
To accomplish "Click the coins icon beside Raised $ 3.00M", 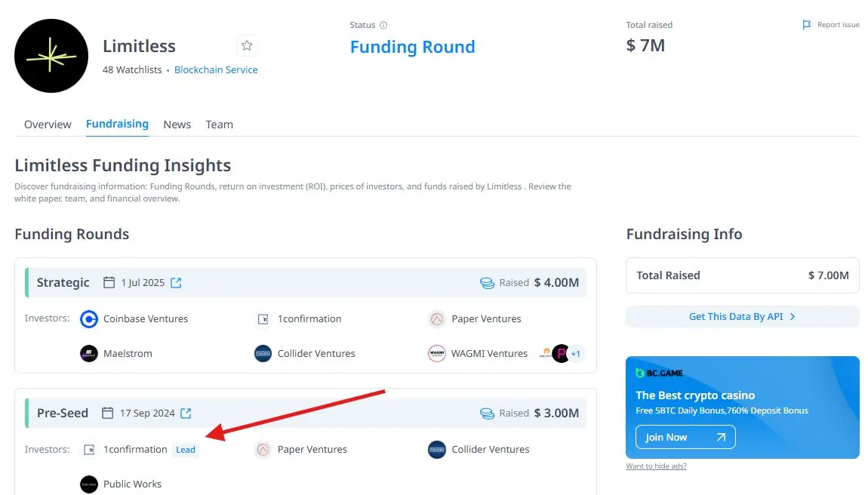I will 487,414.
